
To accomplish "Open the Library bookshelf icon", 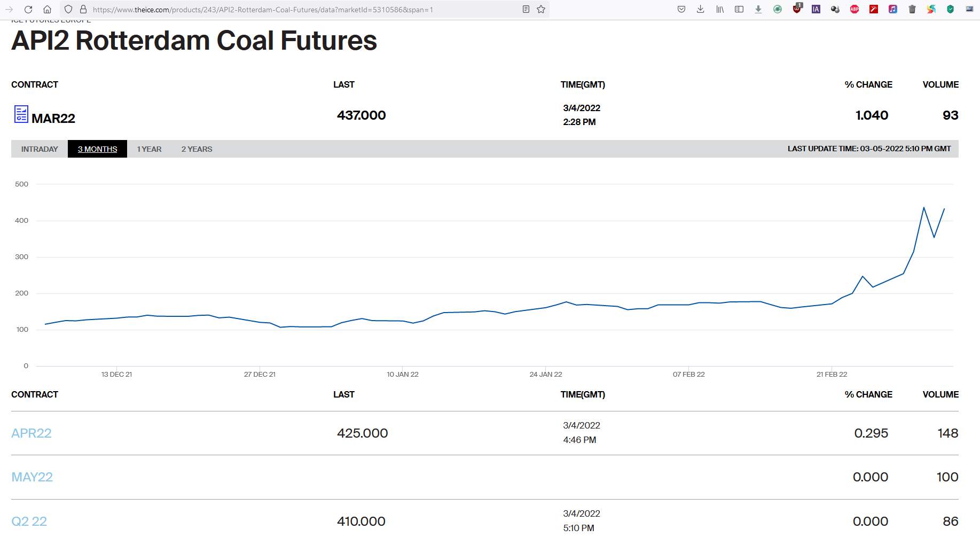I will tap(720, 10).
